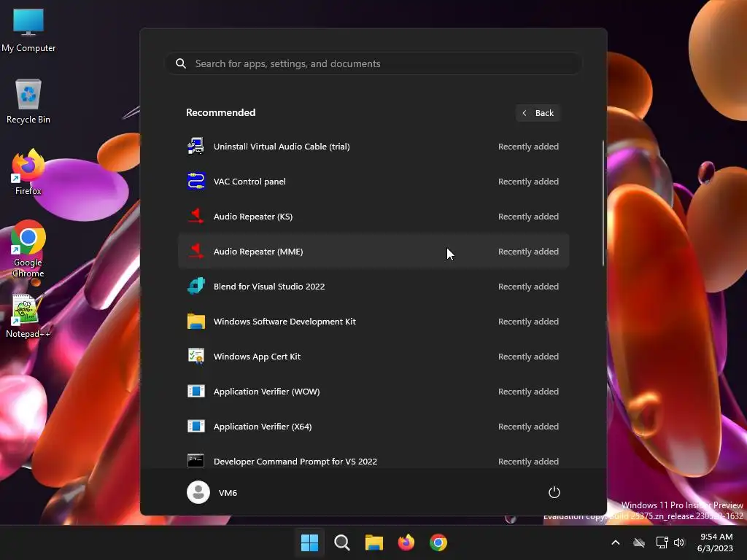
Task: Open File Explorer from taskbar
Action: (x=374, y=542)
